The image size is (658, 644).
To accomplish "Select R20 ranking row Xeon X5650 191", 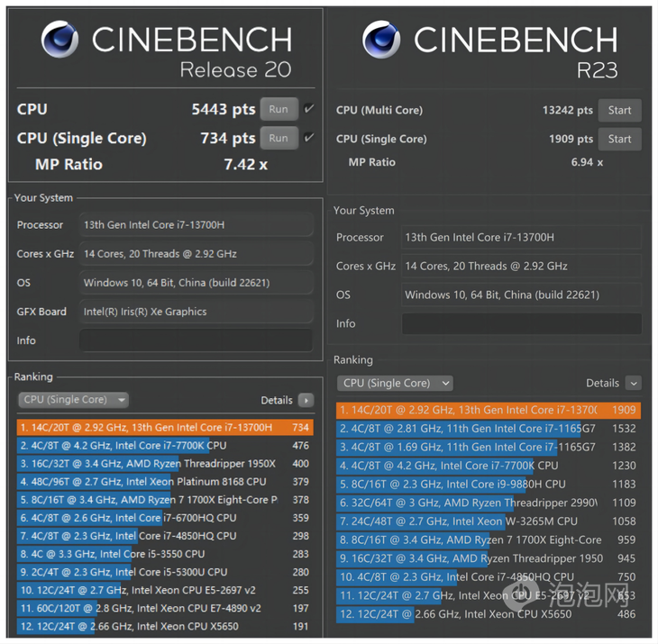I will (165, 626).
